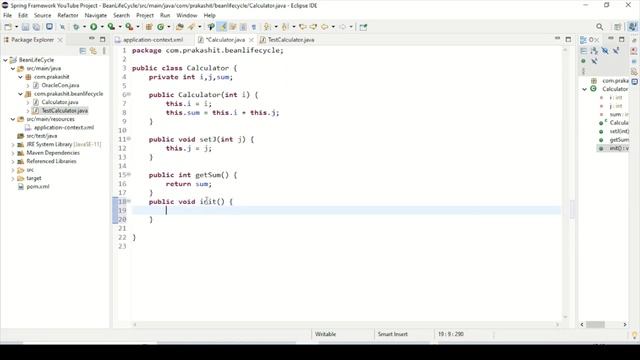Open the Refactor menu
This screenshot has height=360, width=640.
click(x=68, y=15)
